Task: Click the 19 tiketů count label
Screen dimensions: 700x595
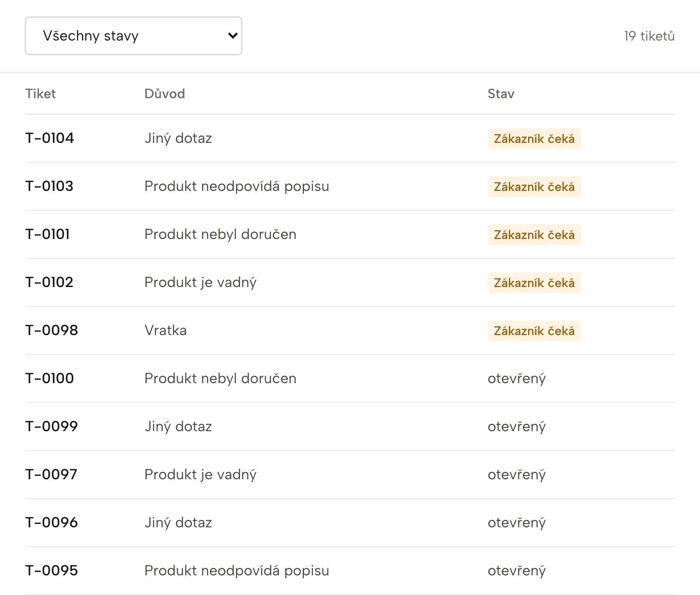Action: pyautogui.click(x=649, y=36)
